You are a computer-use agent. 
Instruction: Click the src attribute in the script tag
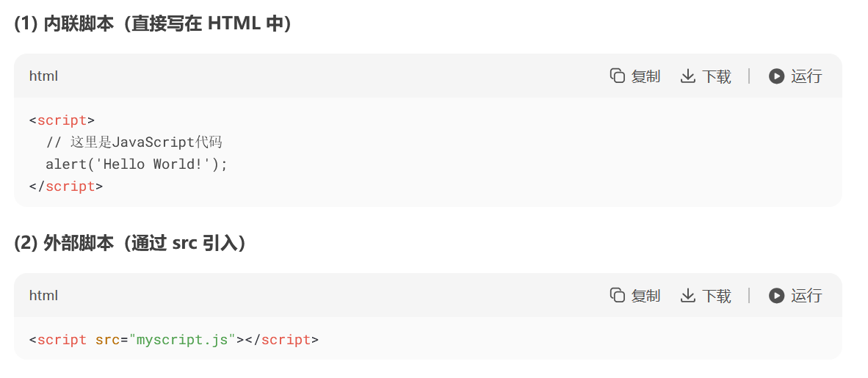(107, 340)
